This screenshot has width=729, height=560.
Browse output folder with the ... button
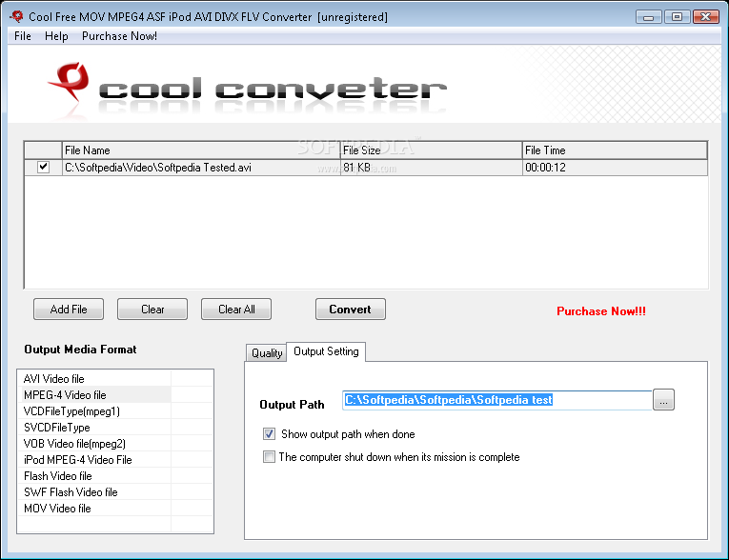pyautogui.click(x=663, y=400)
